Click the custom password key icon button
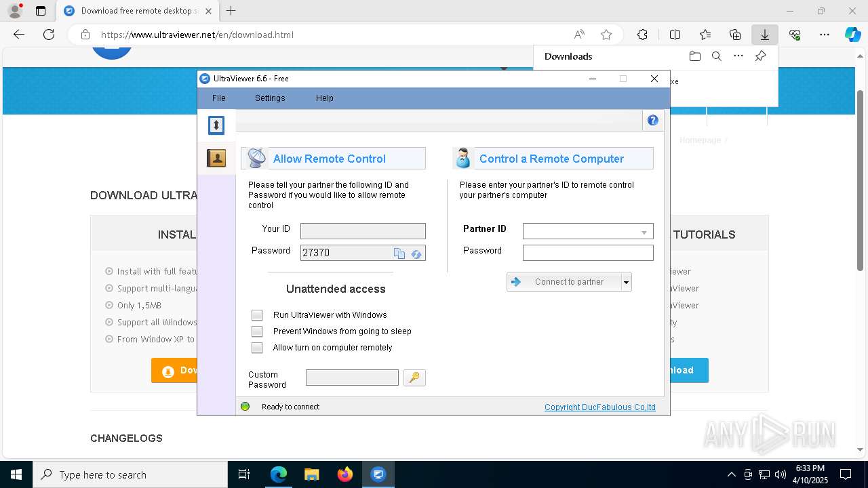 click(414, 378)
